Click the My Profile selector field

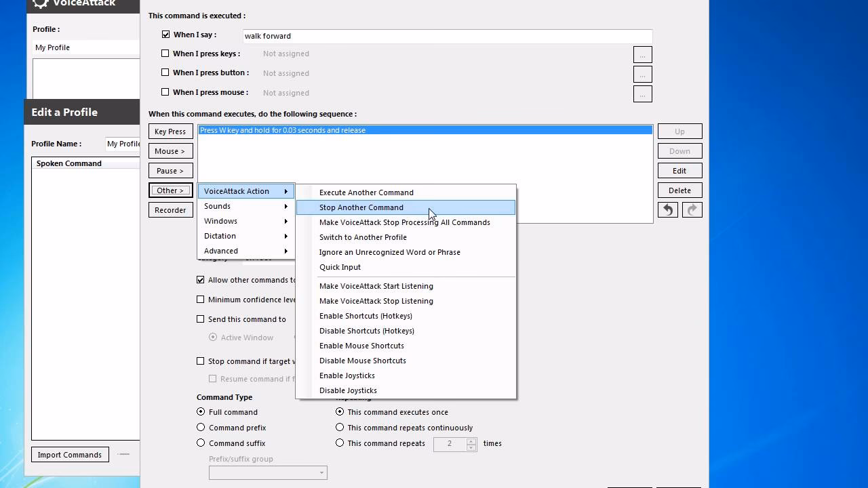coord(86,47)
